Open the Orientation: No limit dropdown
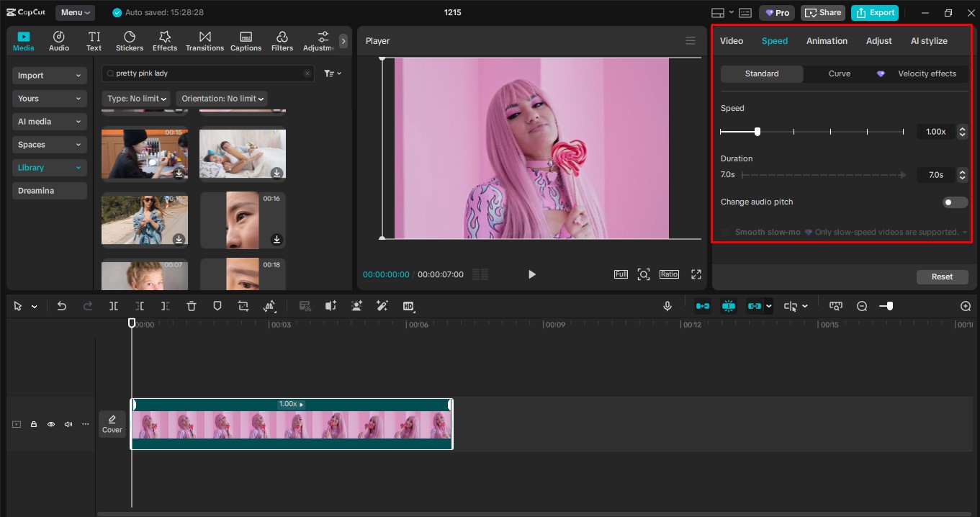The height and width of the screenshot is (517, 980). pos(222,99)
